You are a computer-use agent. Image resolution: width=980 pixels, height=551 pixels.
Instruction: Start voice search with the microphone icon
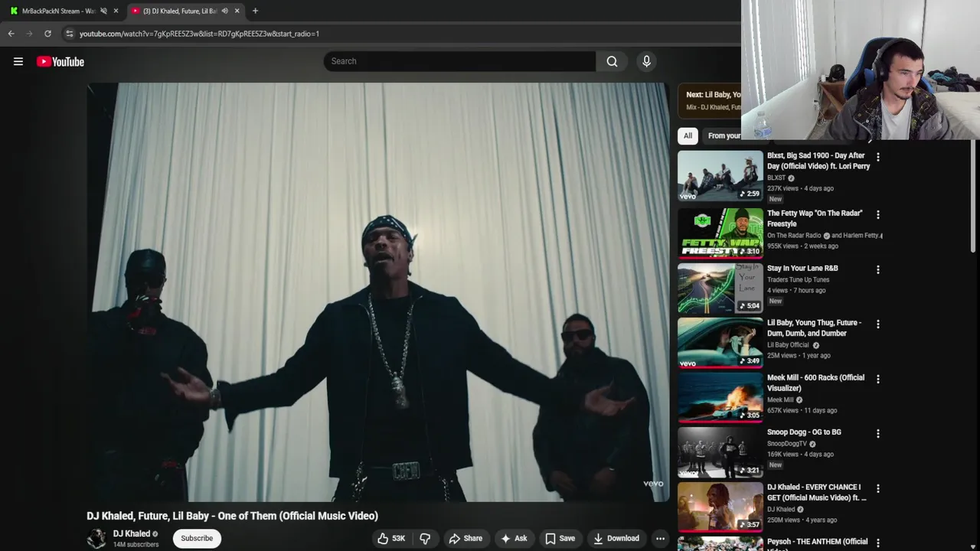pyautogui.click(x=646, y=61)
